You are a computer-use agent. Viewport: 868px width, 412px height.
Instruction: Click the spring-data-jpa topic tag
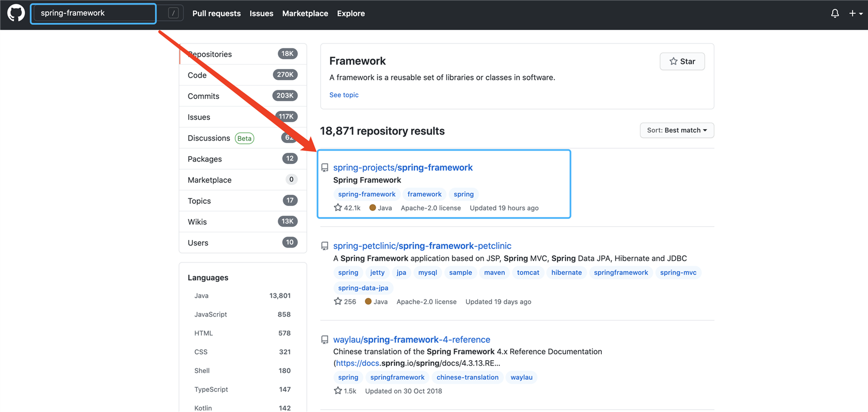coord(363,288)
